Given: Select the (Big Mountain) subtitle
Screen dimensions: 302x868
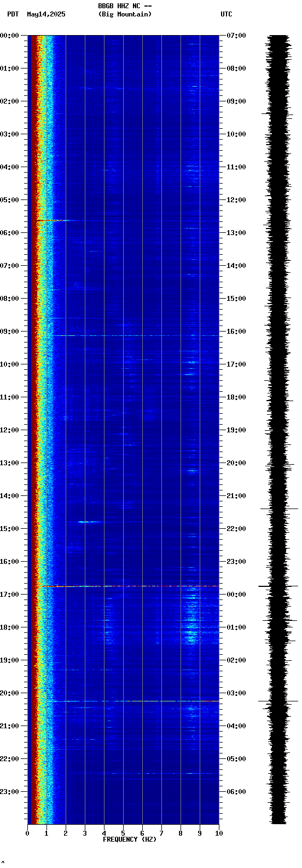Looking at the screenshot, I should tap(125, 14).
